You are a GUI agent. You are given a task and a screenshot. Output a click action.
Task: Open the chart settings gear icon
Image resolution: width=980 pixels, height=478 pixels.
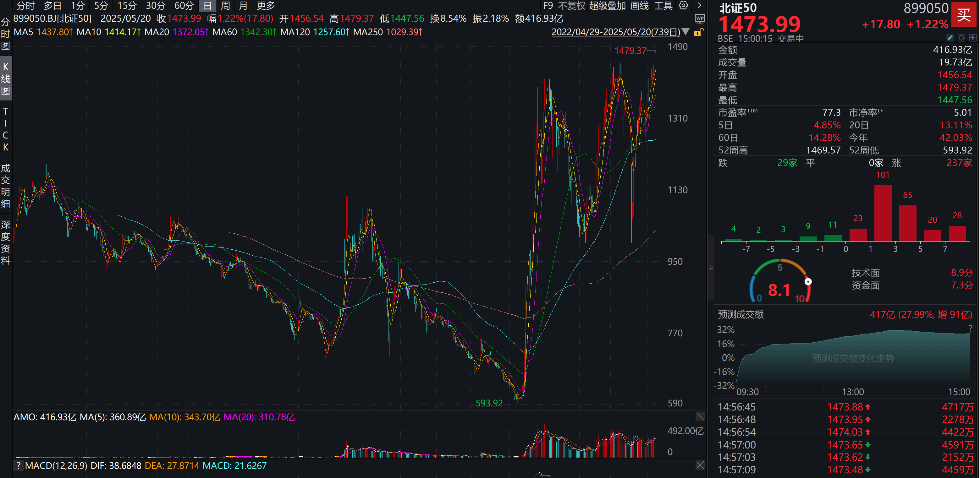(684, 5)
